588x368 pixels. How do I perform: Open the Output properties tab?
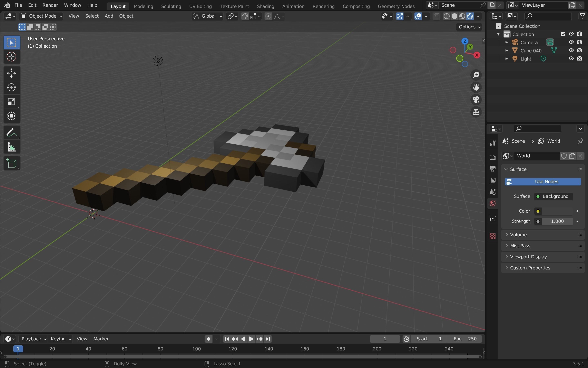492,169
